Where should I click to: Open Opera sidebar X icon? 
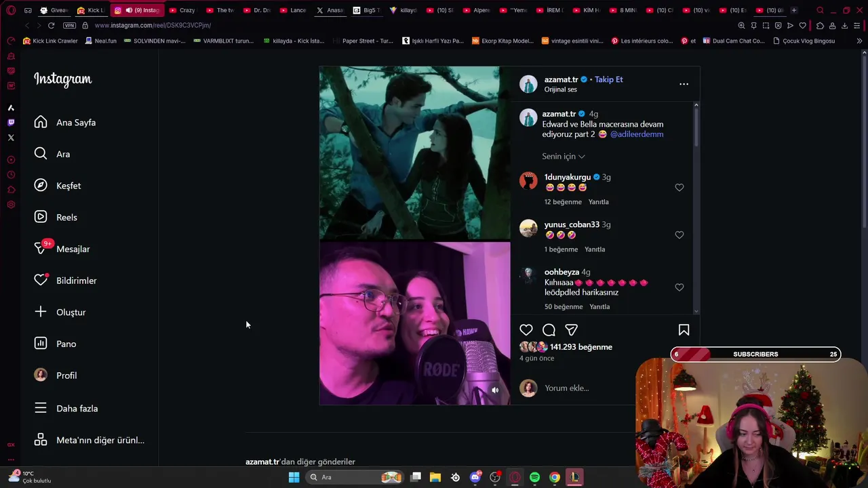point(11,138)
